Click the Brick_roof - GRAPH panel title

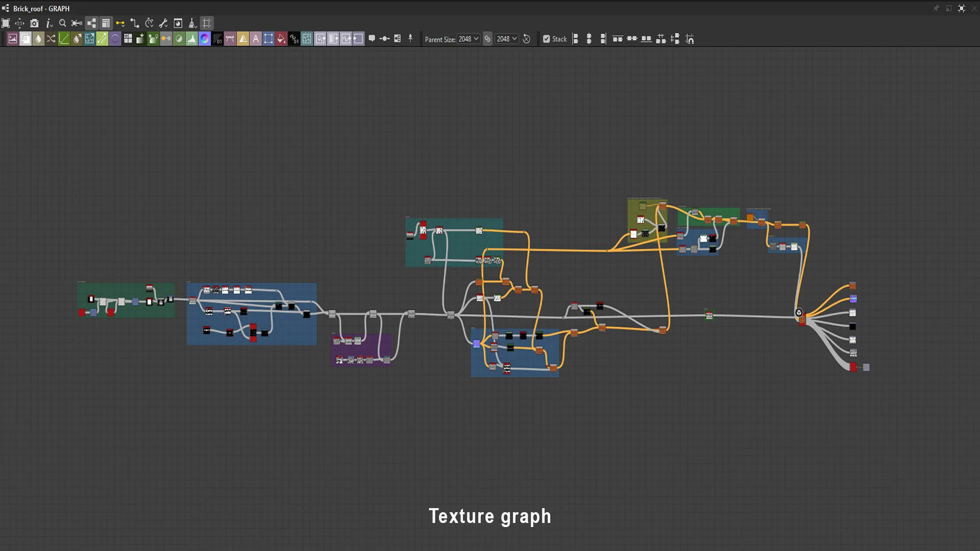(x=41, y=9)
